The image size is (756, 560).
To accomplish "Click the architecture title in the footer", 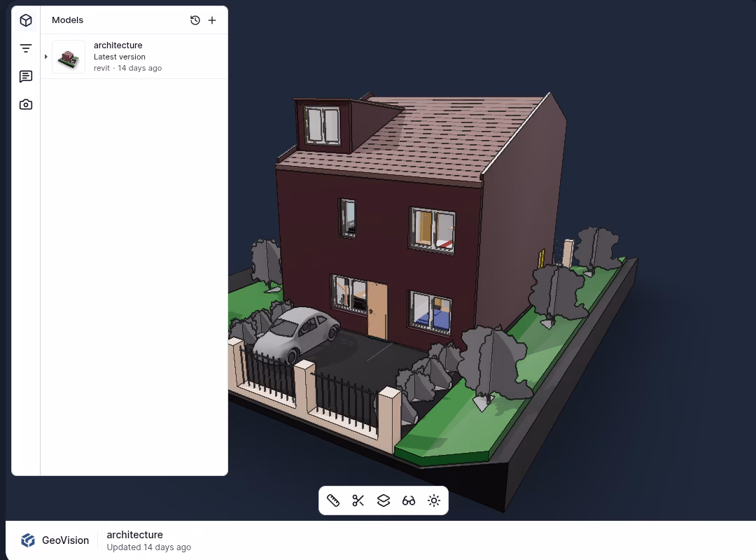I will point(134,535).
